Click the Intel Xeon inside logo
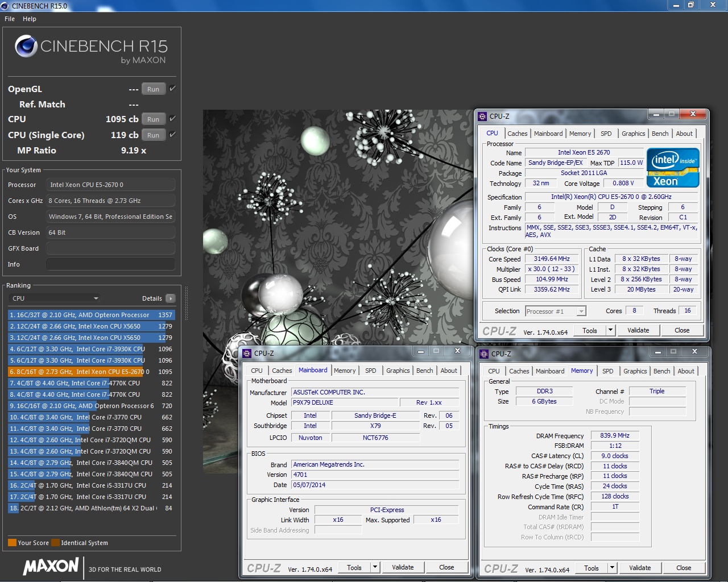The height and width of the screenshot is (582, 728). click(673, 168)
